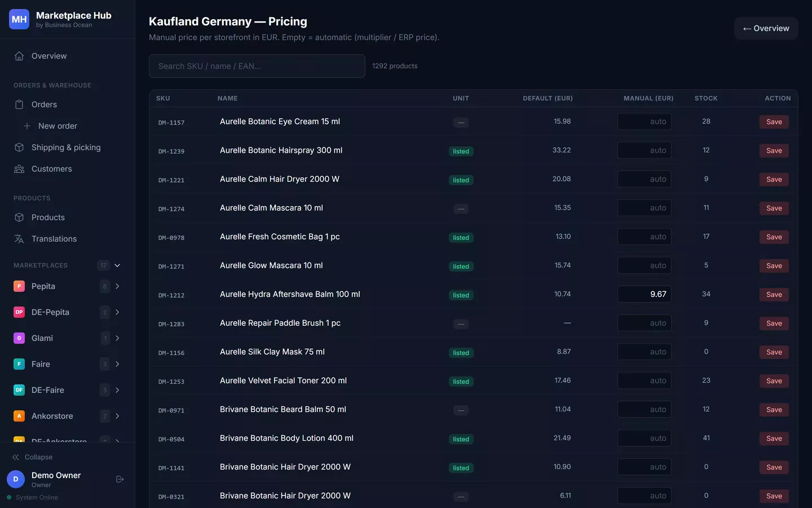Image resolution: width=812 pixels, height=508 pixels.
Task: Click the plus icon beside New order
Action: click(x=27, y=126)
